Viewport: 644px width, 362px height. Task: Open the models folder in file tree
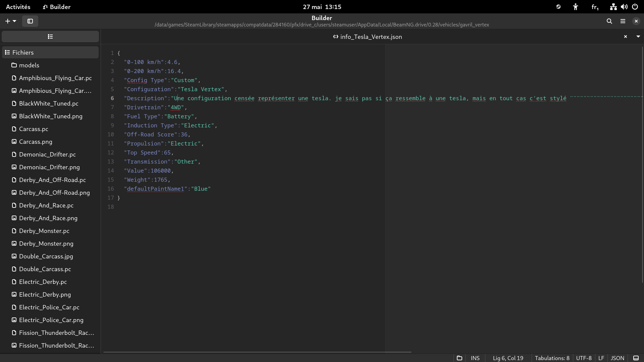[29, 65]
